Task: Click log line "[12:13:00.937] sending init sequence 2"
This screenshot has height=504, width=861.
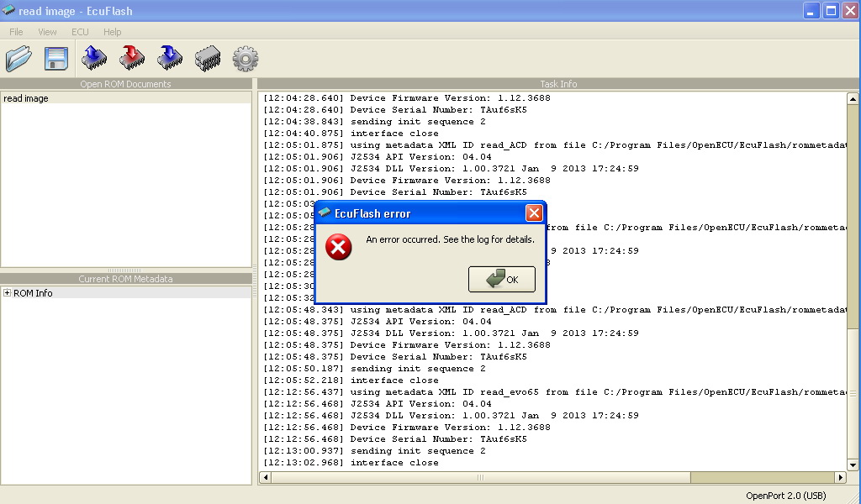Action: 374,451
